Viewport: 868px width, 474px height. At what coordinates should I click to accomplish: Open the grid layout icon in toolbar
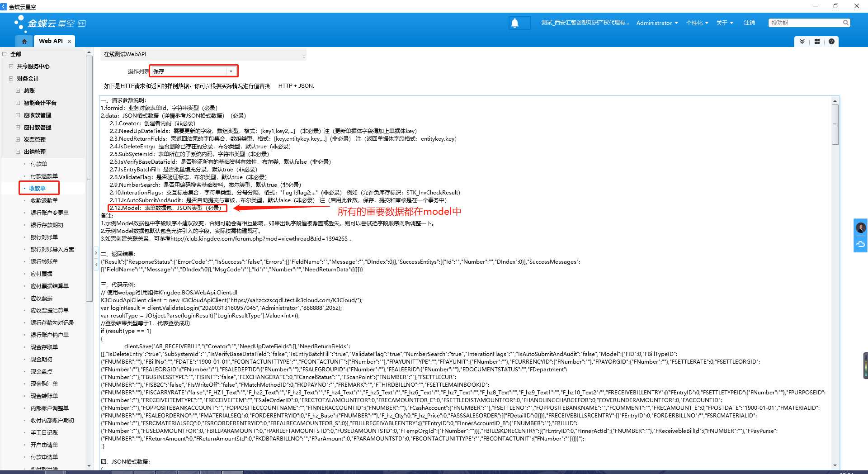point(817,42)
